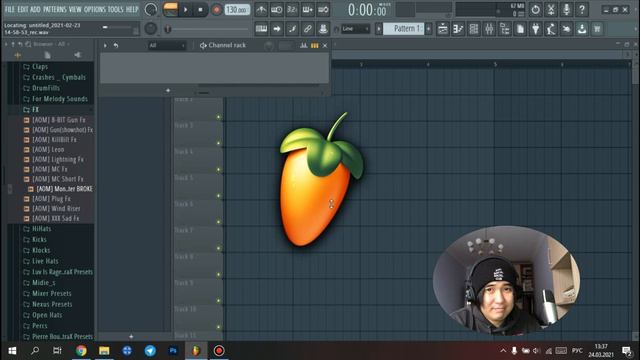Mute Track 9 using its green dot
Screen dimensions: 640x360
tap(218, 301)
